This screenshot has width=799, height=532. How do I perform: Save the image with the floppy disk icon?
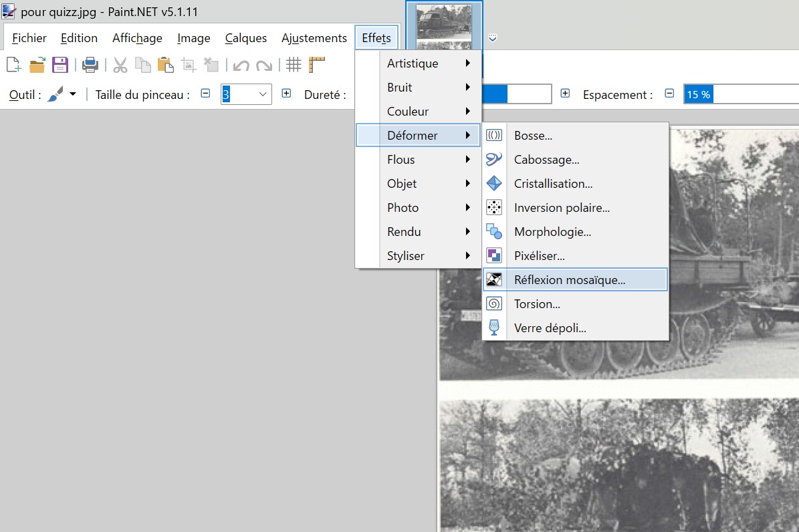(x=60, y=65)
